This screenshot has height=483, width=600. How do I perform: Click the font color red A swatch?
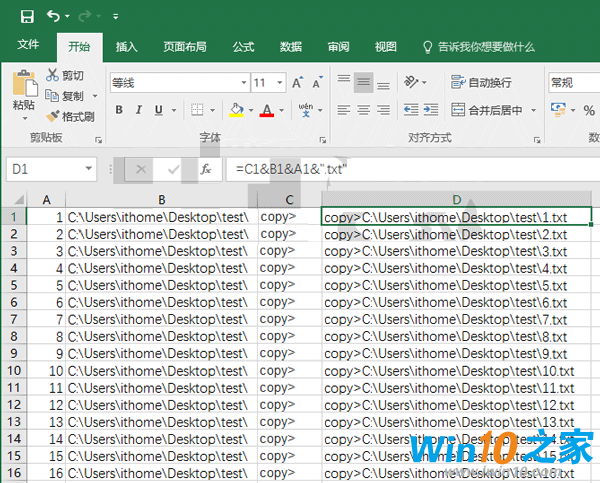[x=266, y=110]
